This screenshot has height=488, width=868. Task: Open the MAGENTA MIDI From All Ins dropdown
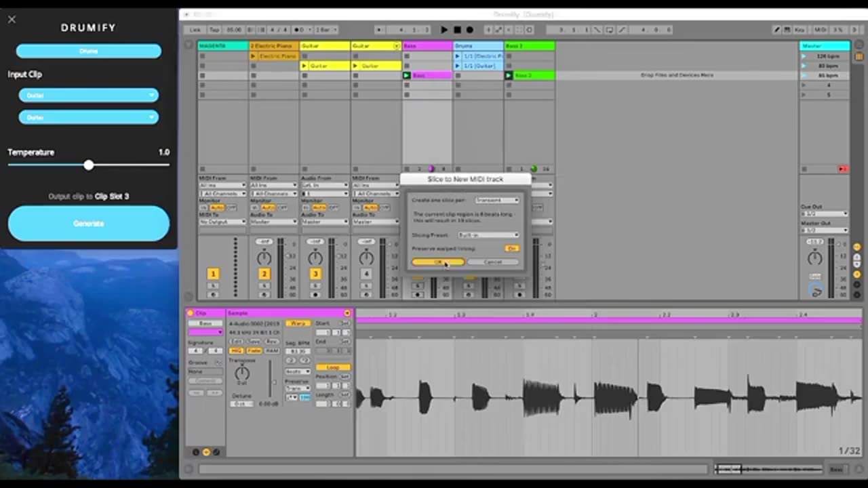(x=222, y=185)
